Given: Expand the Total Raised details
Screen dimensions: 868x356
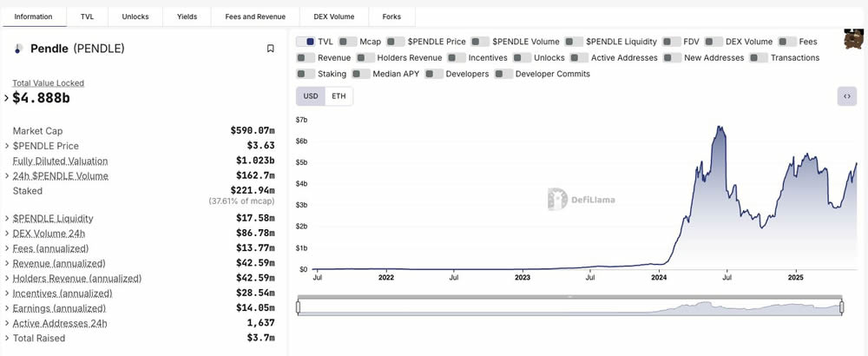Looking at the screenshot, I should pos(7,338).
